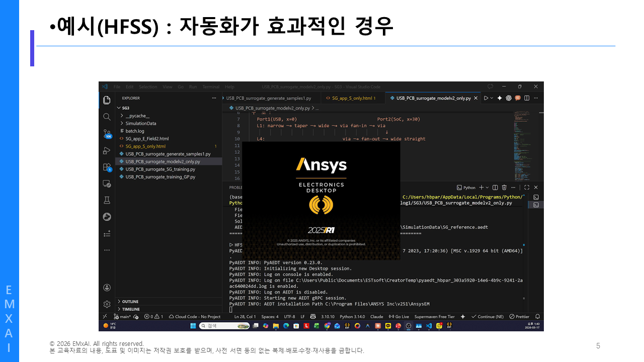644x362 pixels.
Task: Click UTF-8 encoding in status bar
Action: tap(289, 317)
